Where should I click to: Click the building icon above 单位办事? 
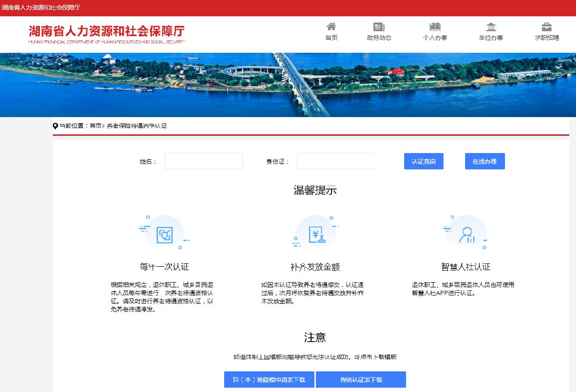[491, 27]
